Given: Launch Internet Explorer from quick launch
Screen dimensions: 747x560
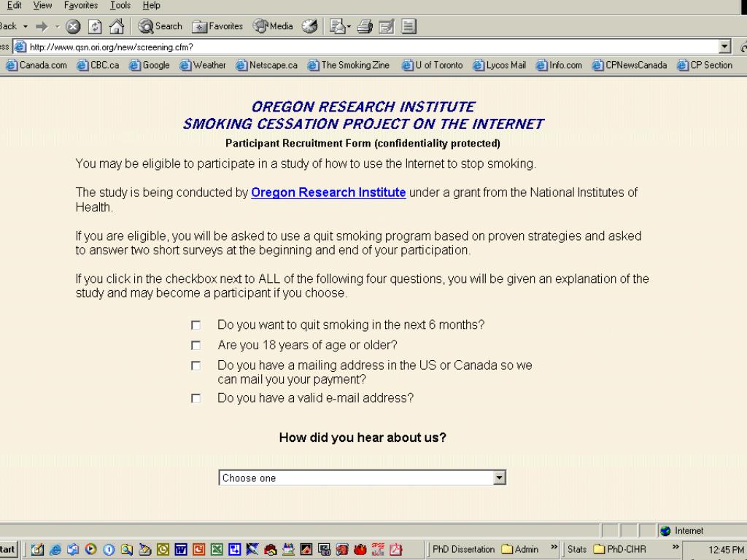Looking at the screenshot, I should [x=55, y=550].
